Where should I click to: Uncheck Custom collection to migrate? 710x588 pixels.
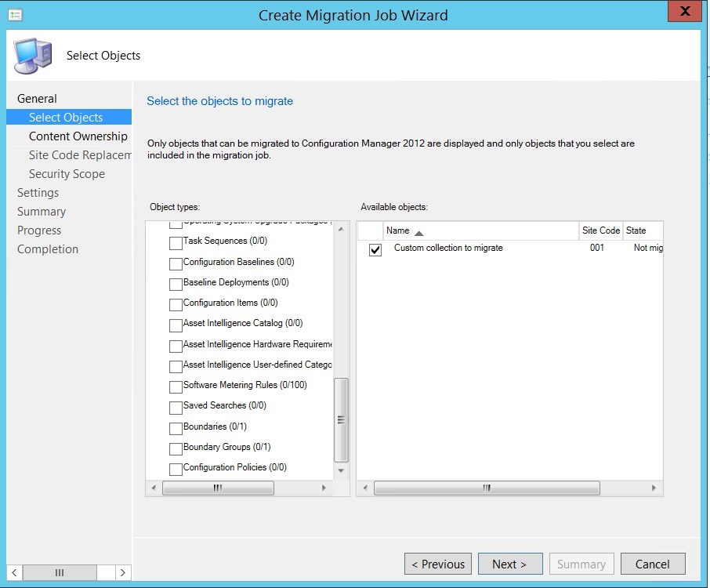[x=374, y=247]
